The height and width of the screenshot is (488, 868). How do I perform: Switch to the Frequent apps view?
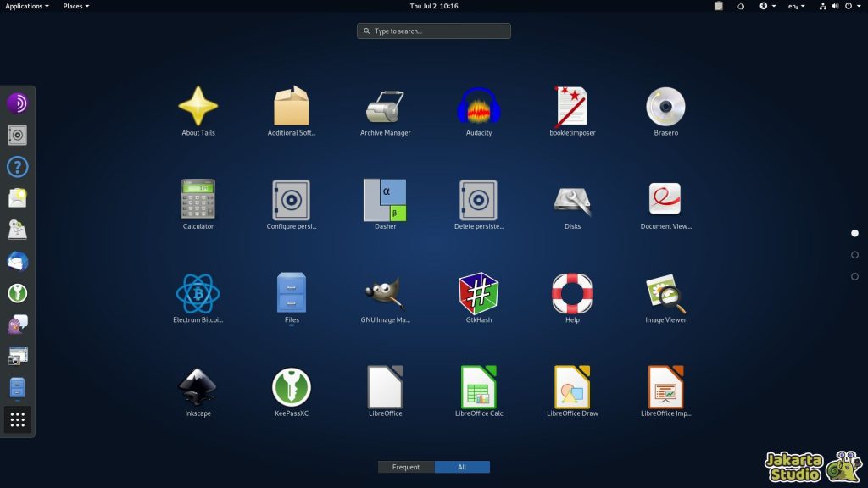pos(406,467)
